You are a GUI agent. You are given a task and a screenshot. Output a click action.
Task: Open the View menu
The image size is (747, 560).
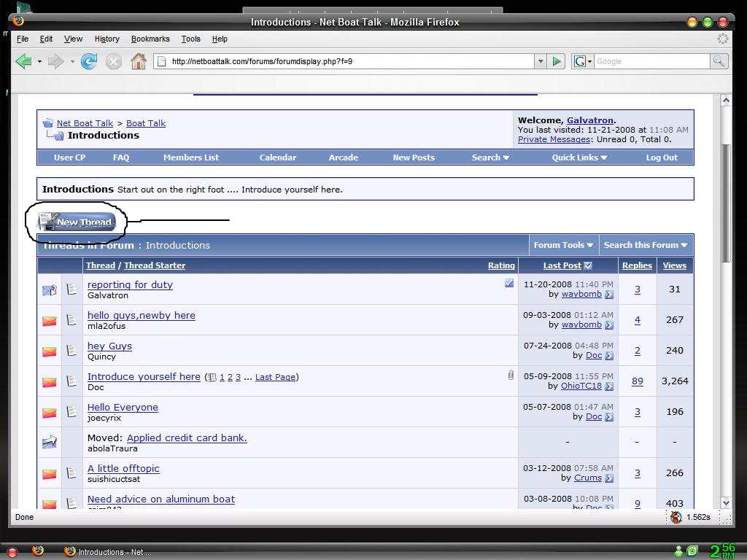tap(74, 39)
